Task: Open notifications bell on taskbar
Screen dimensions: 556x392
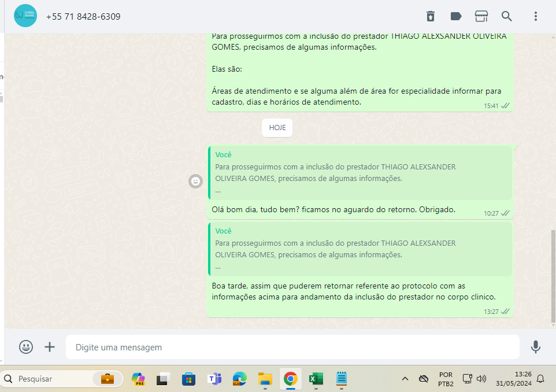Action: pyautogui.click(x=540, y=379)
